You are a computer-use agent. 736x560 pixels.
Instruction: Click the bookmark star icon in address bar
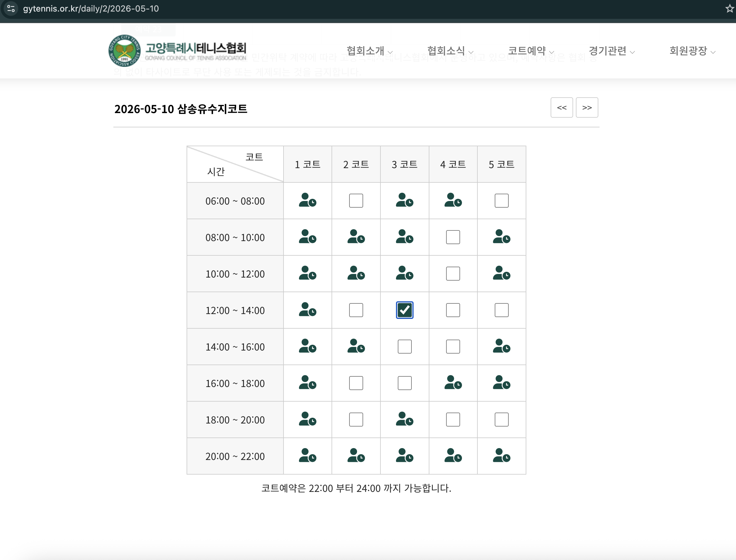[729, 9]
